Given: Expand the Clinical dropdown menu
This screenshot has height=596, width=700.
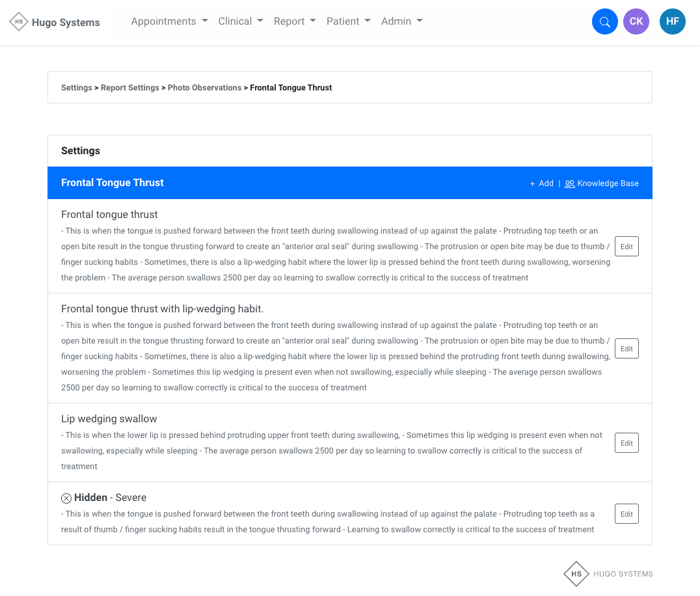Looking at the screenshot, I should coord(240,21).
